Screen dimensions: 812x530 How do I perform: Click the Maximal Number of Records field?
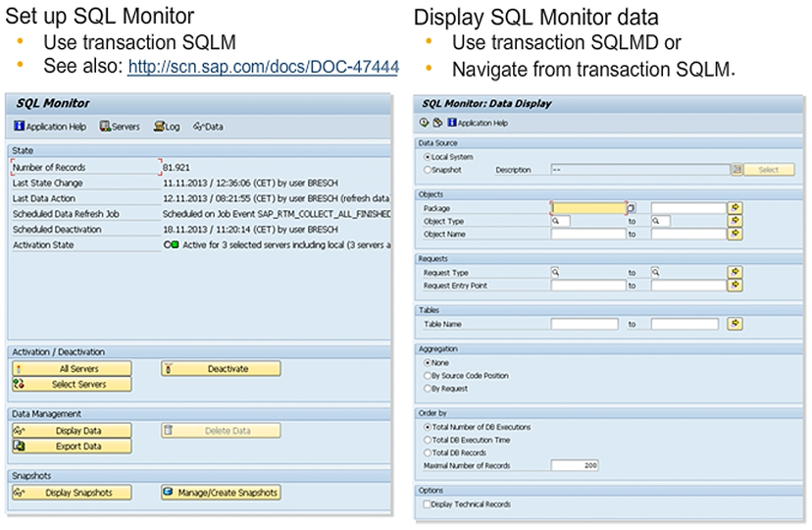pyautogui.click(x=575, y=465)
